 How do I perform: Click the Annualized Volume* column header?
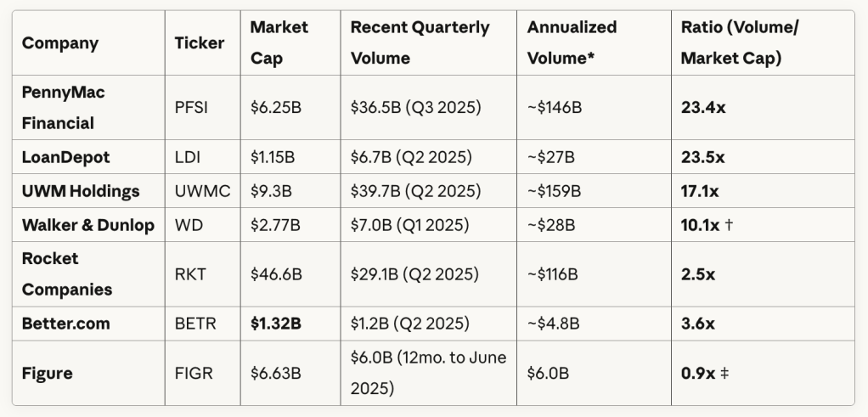572,43
